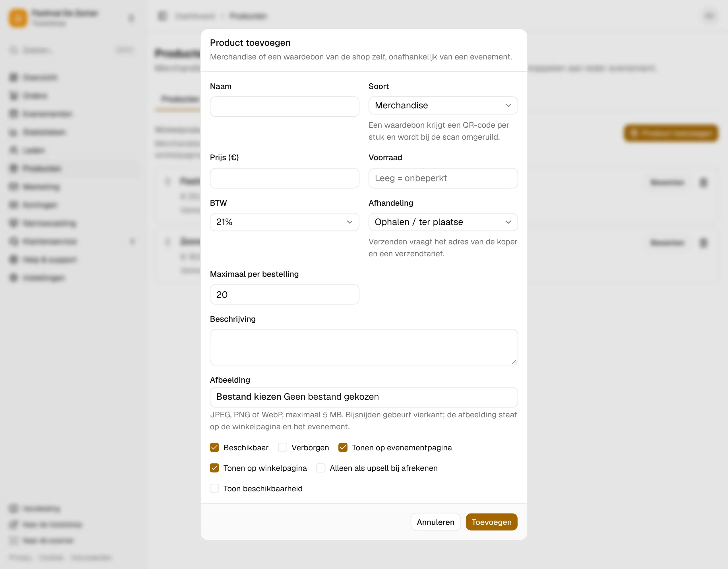
Task: Open the BTW dropdown showing 21%
Action: (284, 222)
